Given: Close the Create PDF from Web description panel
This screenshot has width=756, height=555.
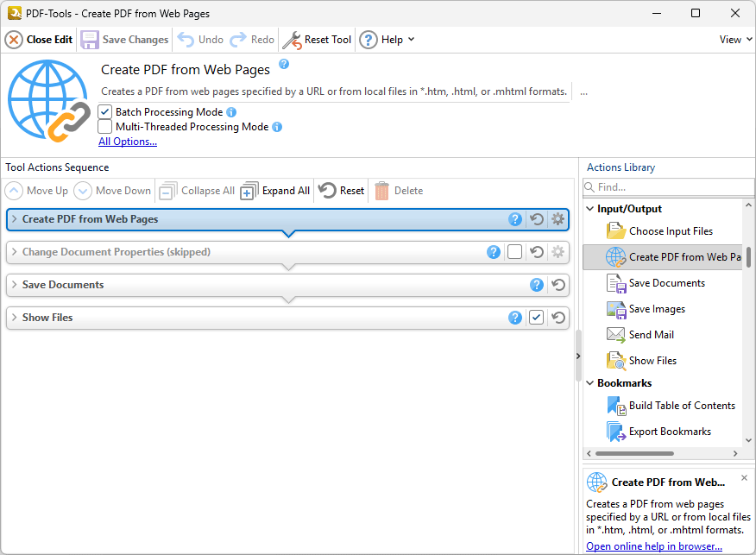Looking at the screenshot, I should [x=744, y=478].
